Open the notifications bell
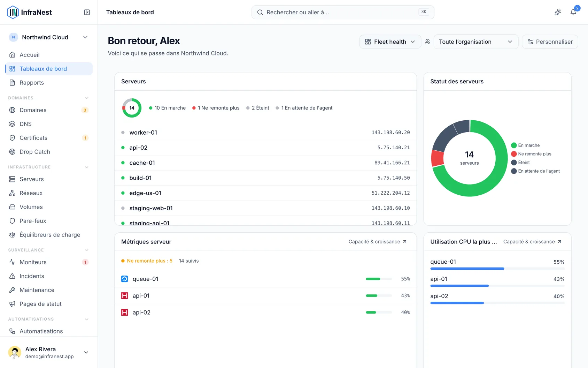This screenshot has height=368, width=588. [x=573, y=12]
